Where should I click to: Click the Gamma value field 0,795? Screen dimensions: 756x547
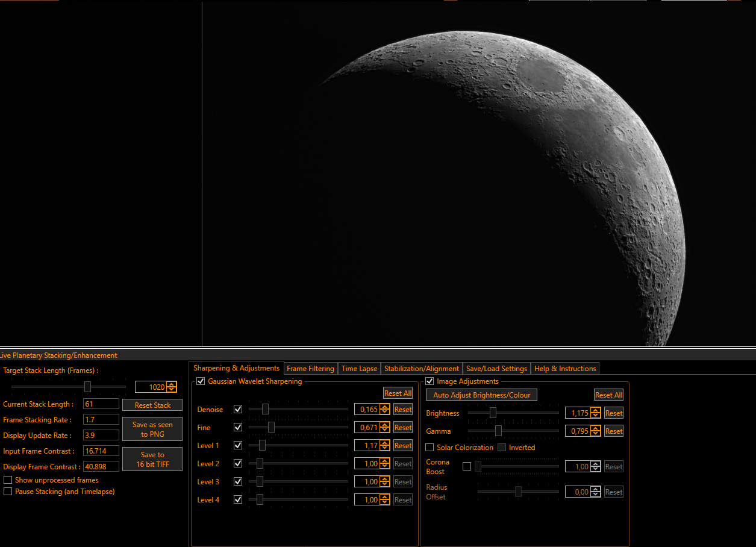pos(578,431)
